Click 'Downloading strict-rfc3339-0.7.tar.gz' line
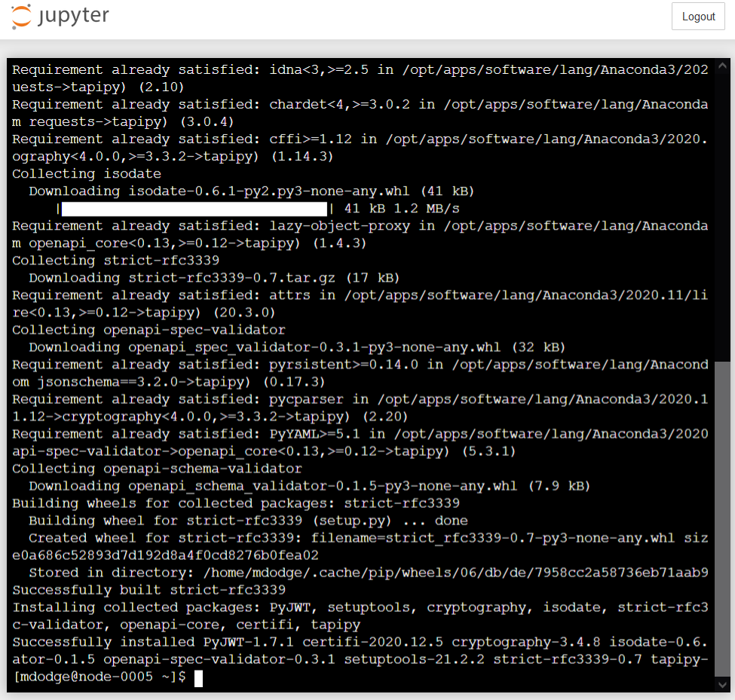Image resolution: width=735 pixels, height=700 pixels. point(214,278)
